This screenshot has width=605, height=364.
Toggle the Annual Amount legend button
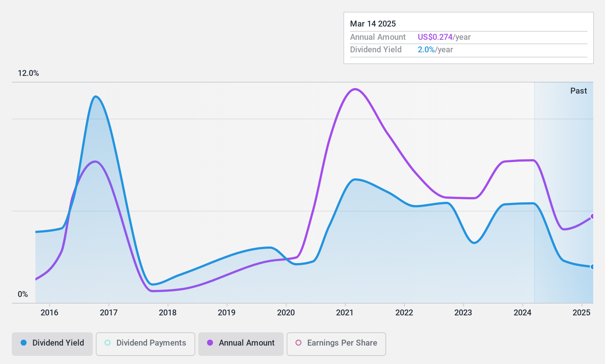coord(241,344)
